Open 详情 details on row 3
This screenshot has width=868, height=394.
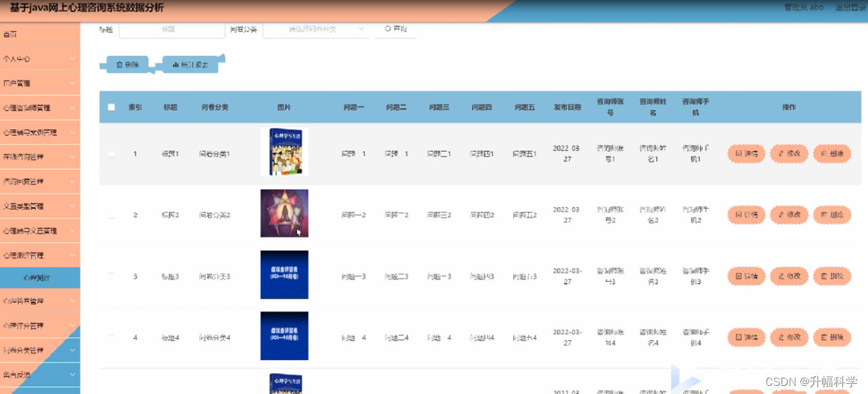pyautogui.click(x=746, y=276)
